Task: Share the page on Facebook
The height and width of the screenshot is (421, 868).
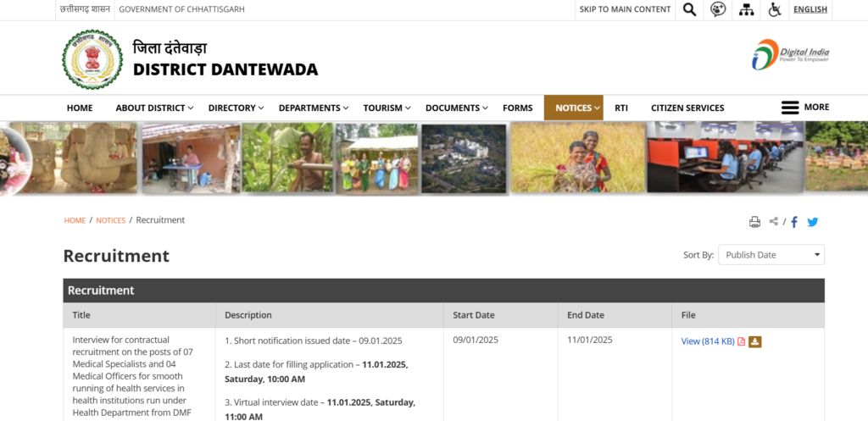Action: 794,222
